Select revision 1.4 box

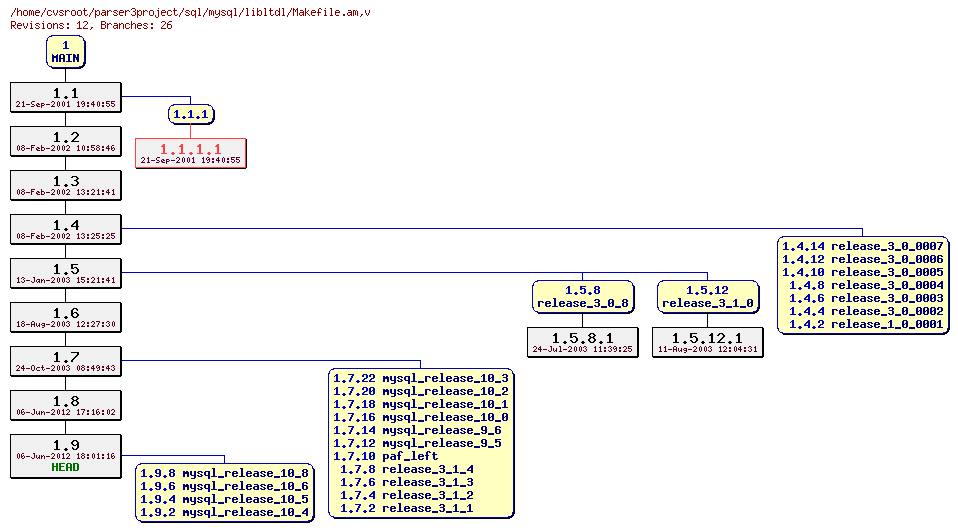pos(65,229)
